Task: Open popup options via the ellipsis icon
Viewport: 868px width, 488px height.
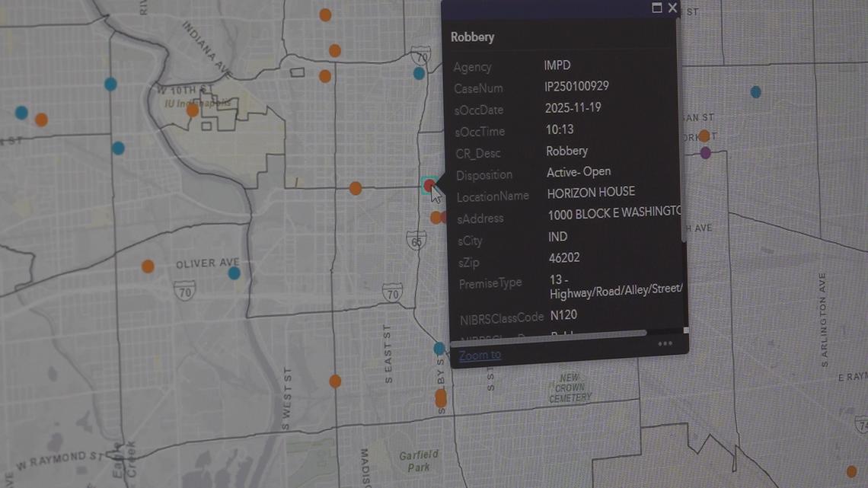Action: [x=665, y=343]
